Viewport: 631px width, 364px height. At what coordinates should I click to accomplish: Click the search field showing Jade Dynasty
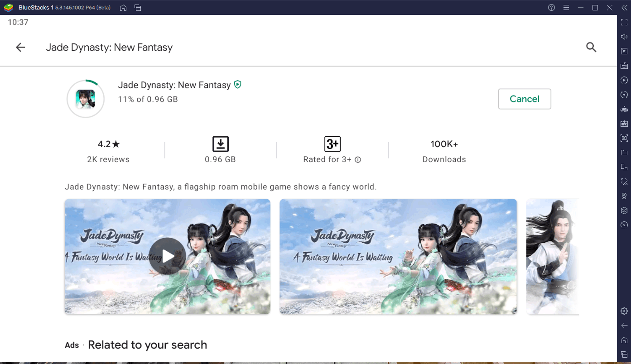109,48
